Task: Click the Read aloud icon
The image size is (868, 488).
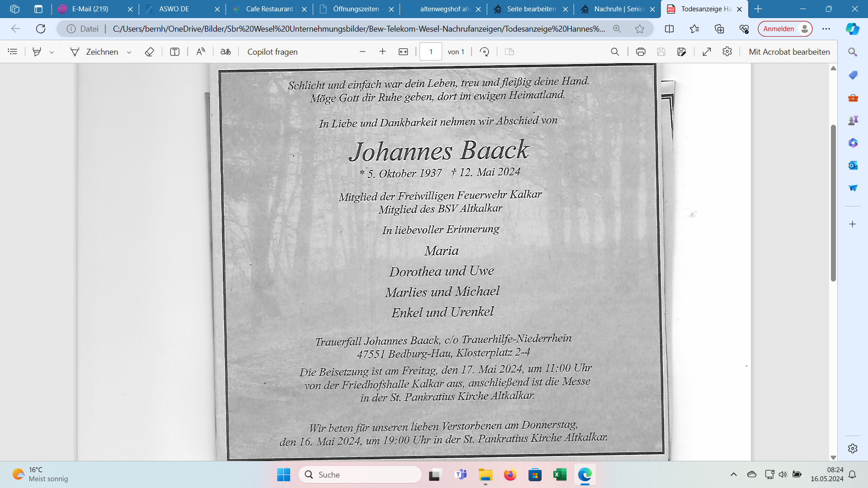Action: point(201,52)
